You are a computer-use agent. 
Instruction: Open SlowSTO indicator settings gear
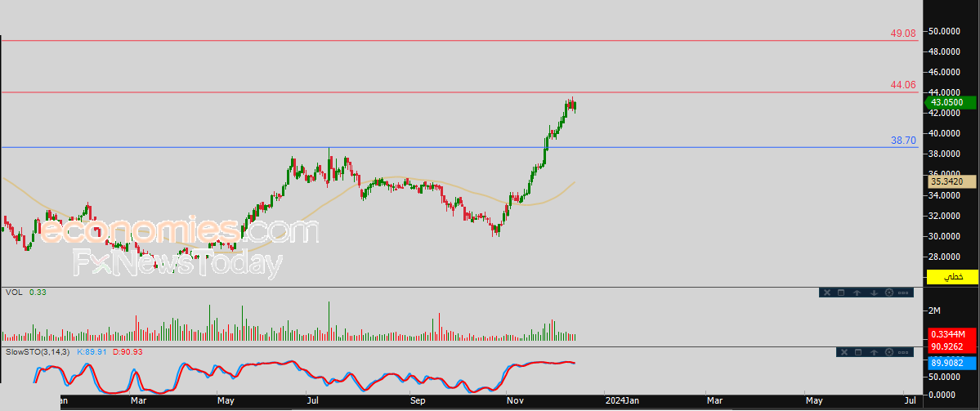[x=888, y=352]
